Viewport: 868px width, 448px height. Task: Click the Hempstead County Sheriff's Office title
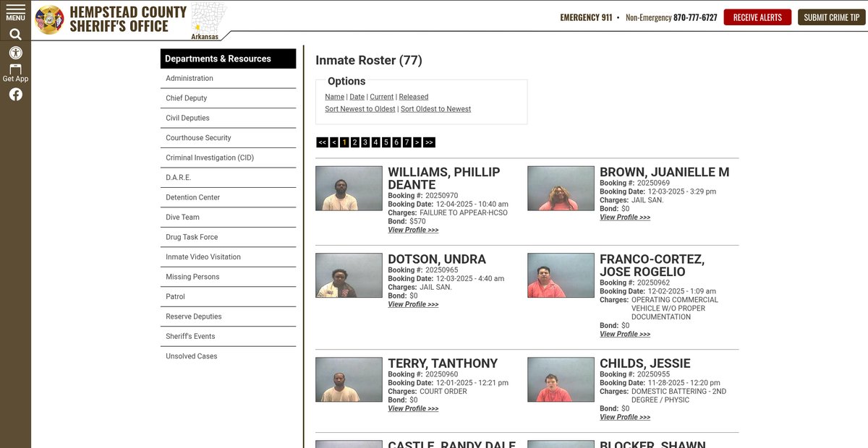point(128,20)
